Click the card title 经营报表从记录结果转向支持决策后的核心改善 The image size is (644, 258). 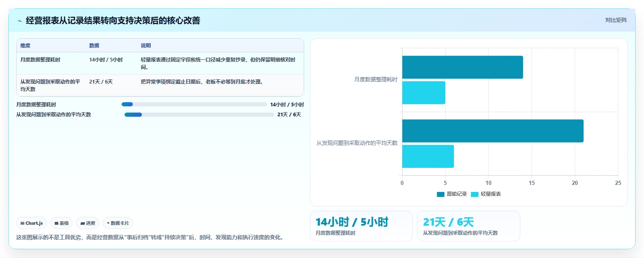pyautogui.click(x=113, y=20)
